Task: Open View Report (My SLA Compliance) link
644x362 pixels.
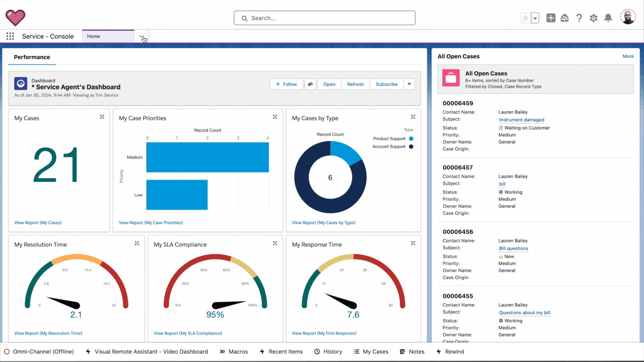Action: (x=188, y=333)
